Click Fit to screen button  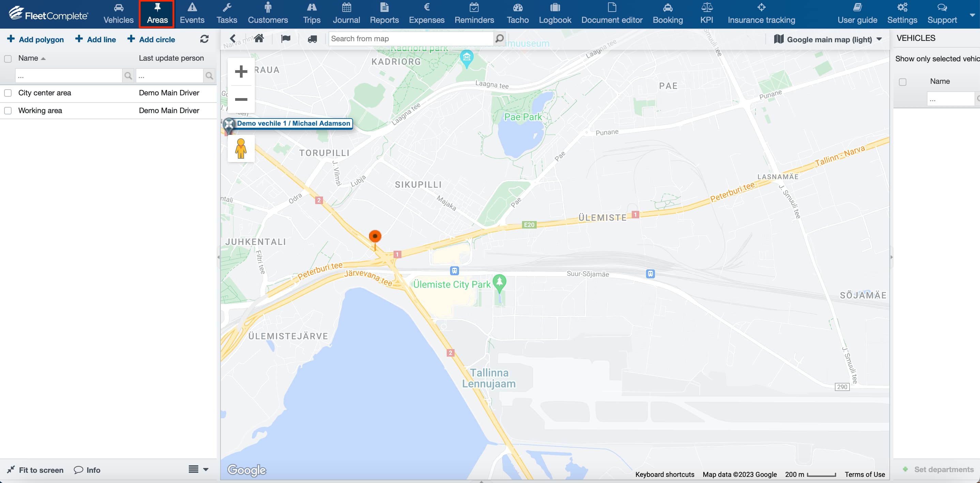[x=35, y=470]
